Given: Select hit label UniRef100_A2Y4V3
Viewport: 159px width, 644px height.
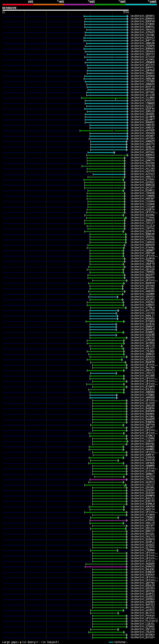Looking at the screenshot, I should (142, 174).
